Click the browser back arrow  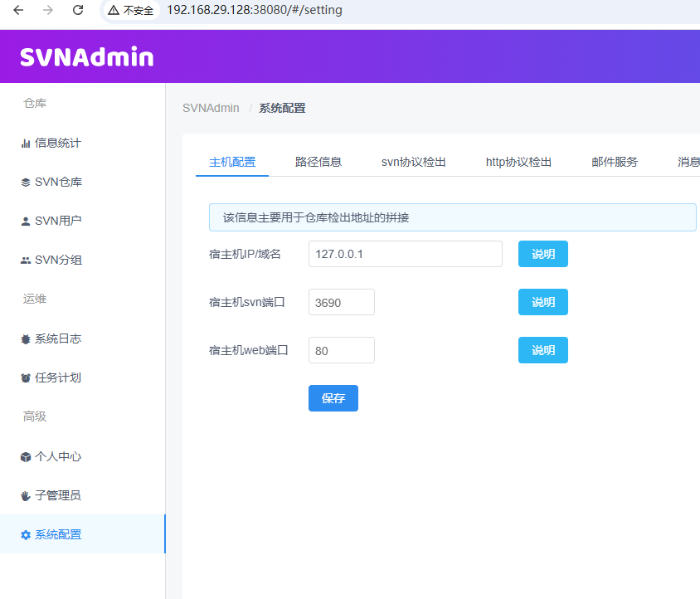[18, 10]
